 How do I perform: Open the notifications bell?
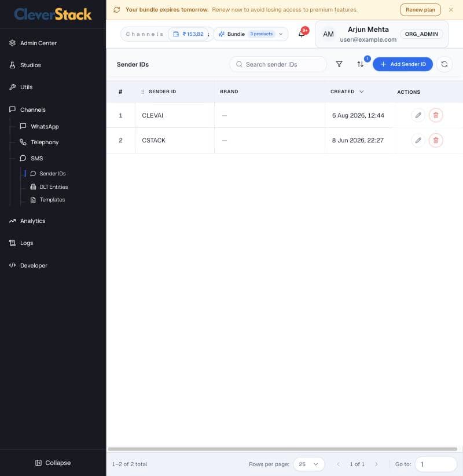pos(302,34)
